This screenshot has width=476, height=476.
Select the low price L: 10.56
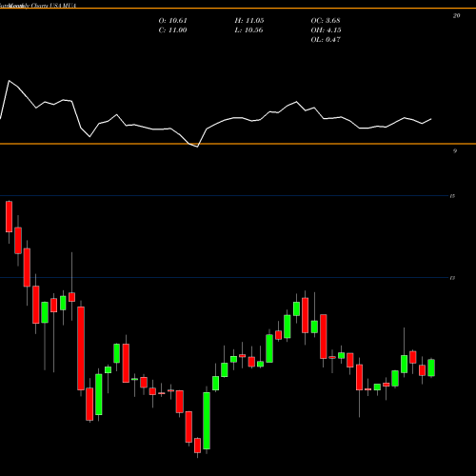(248, 30)
